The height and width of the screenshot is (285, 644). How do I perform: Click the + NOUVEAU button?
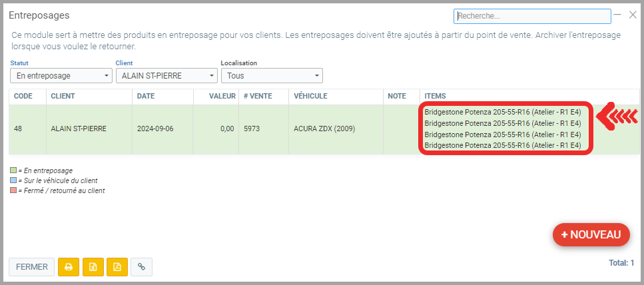click(591, 234)
